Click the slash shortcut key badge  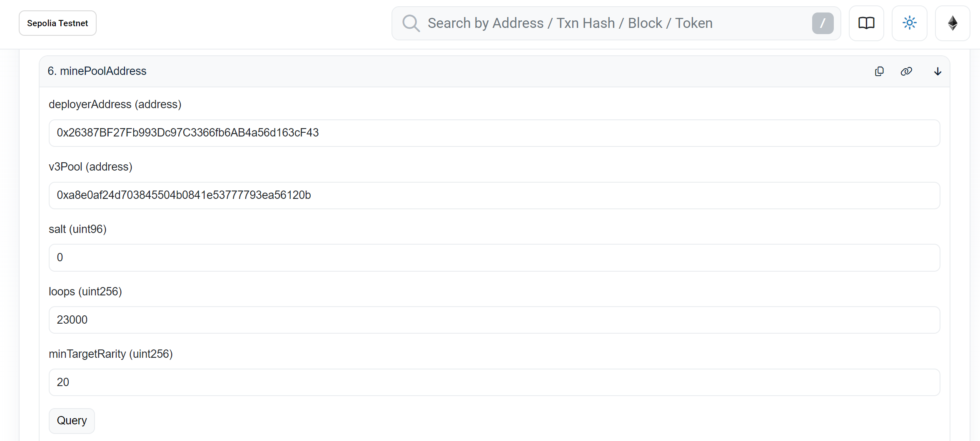click(823, 23)
